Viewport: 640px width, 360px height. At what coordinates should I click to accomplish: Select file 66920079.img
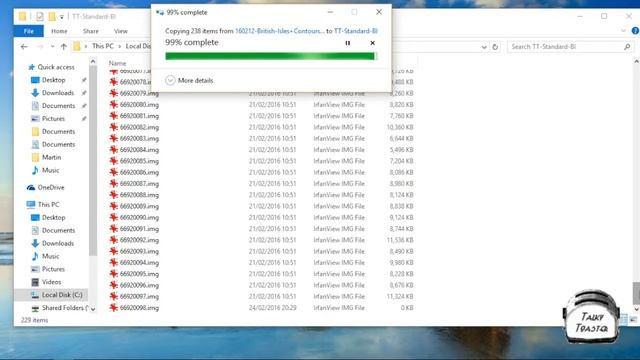coord(139,93)
